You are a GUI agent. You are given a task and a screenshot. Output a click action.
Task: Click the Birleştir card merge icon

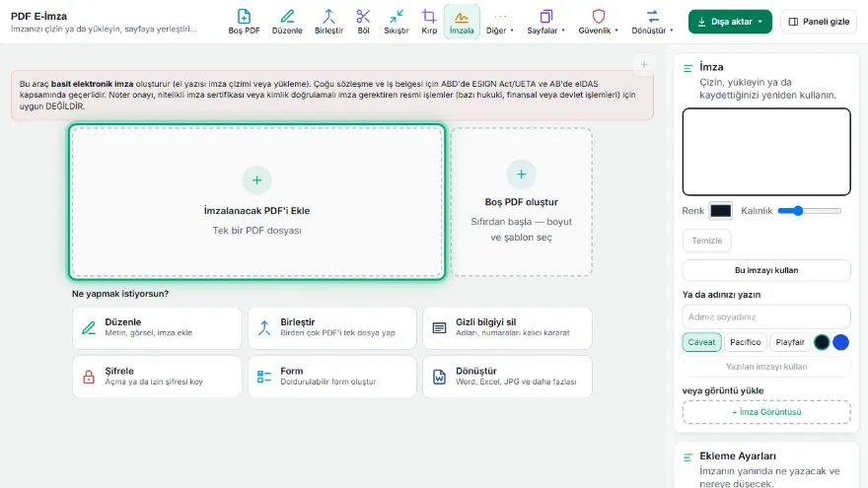point(264,328)
